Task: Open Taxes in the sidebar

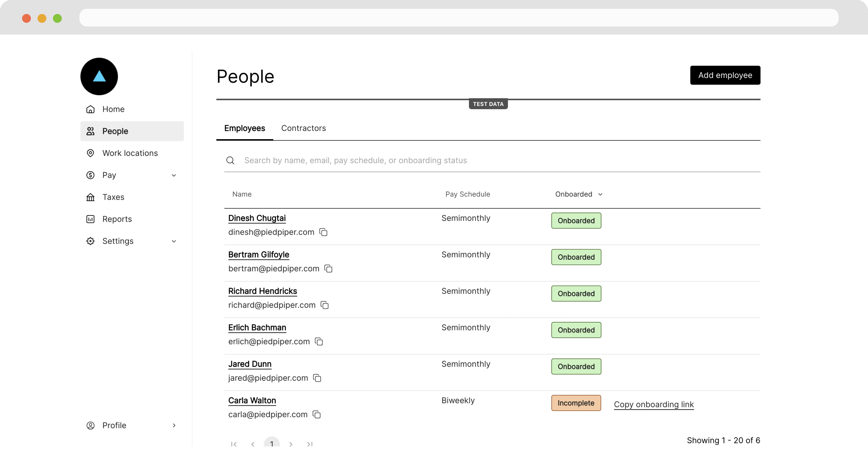Action: (x=132, y=197)
